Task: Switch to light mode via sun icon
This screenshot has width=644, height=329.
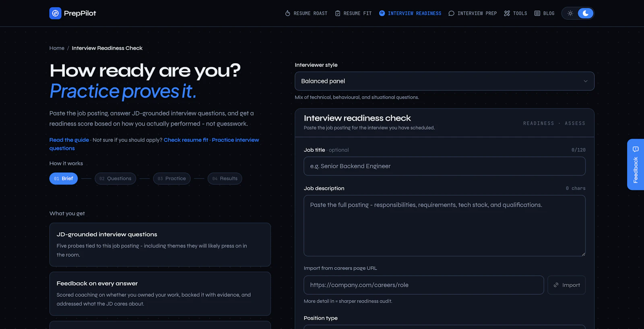Action: pyautogui.click(x=570, y=13)
